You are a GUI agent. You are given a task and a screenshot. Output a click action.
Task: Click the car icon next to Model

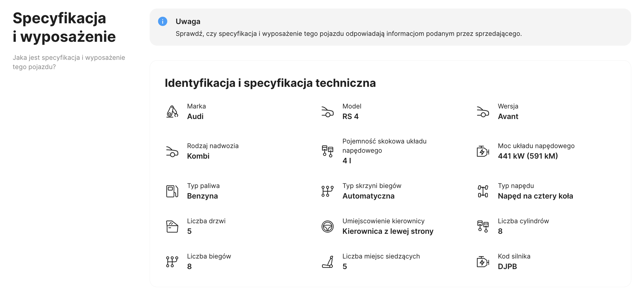[x=328, y=112]
